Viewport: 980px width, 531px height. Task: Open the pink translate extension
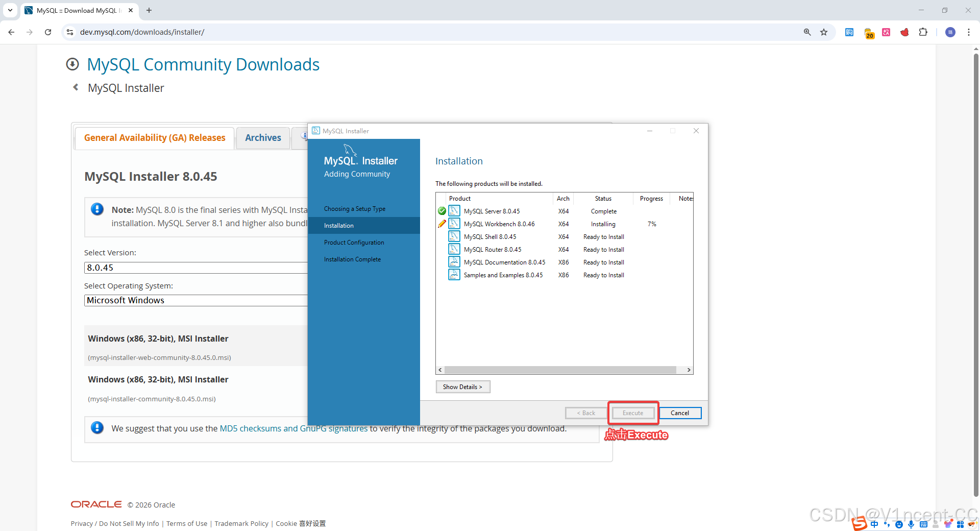point(886,32)
